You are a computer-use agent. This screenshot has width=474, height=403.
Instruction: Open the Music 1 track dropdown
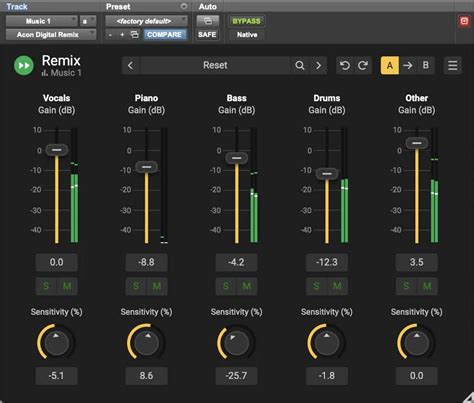tap(42, 21)
